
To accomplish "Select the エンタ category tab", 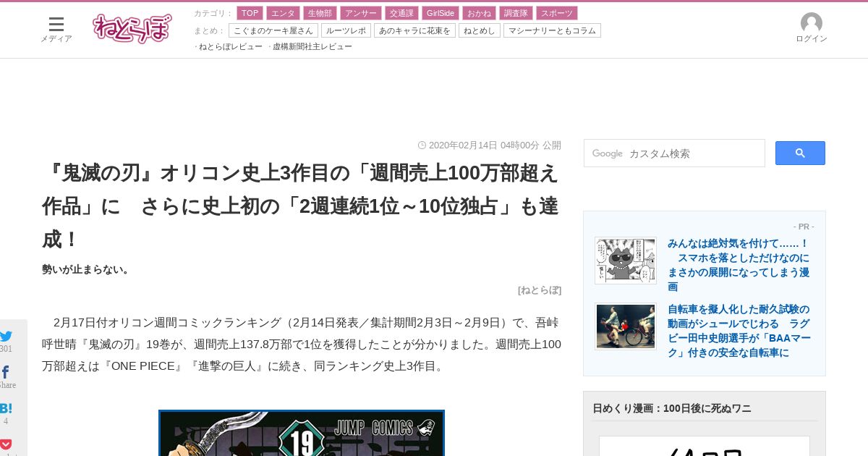I will tap(283, 13).
